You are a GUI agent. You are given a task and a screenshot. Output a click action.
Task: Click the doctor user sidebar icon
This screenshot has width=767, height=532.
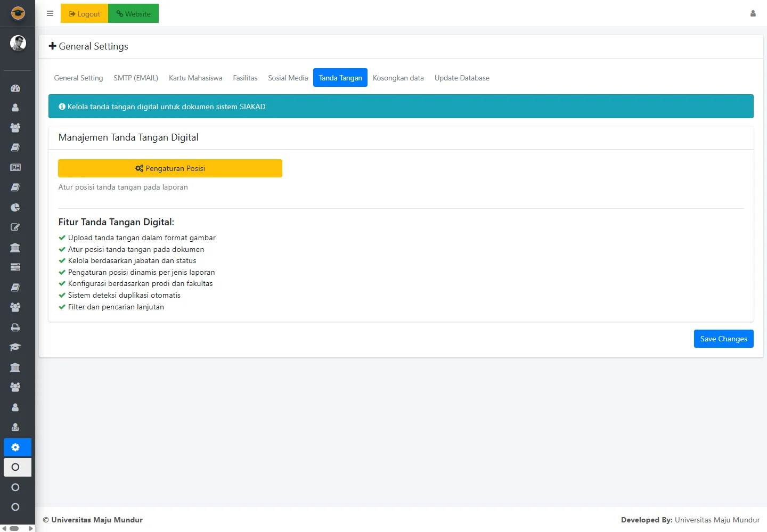pyautogui.click(x=15, y=427)
